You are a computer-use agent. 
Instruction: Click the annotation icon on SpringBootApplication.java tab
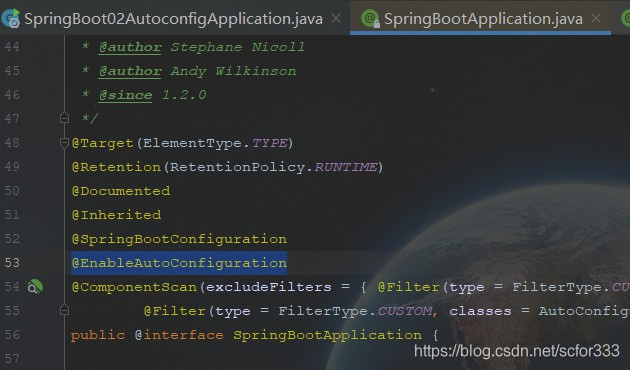pyautogui.click(x=370, y=18)
